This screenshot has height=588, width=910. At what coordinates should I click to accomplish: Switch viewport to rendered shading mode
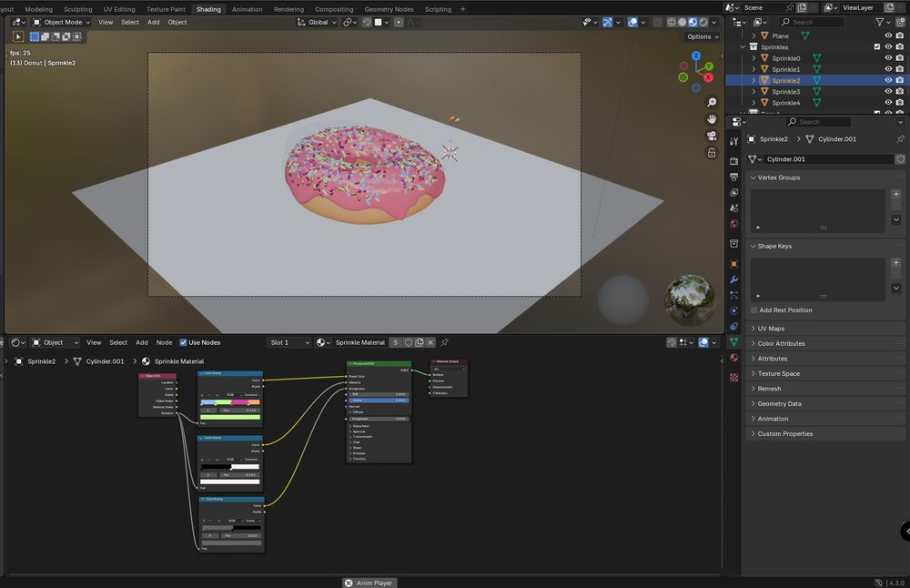[703, 22]
